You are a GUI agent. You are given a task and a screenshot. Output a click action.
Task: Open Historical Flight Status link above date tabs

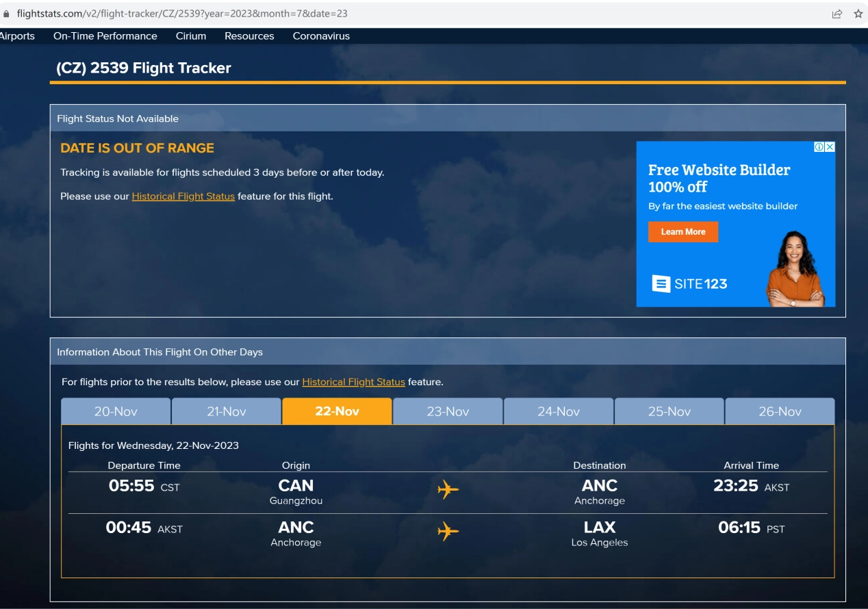(x=353, y=382)
